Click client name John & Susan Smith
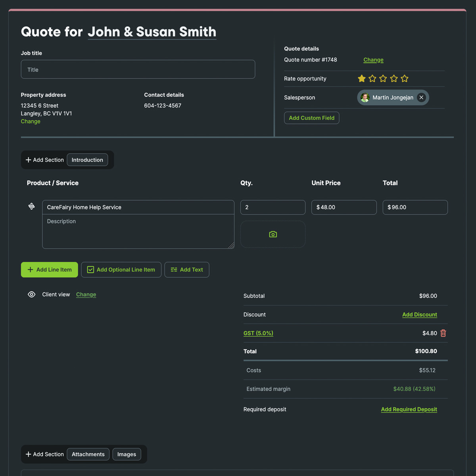Image resolution: width=476 pixels, height=476 pixels. pyautogui.click(x=152, y=32)
